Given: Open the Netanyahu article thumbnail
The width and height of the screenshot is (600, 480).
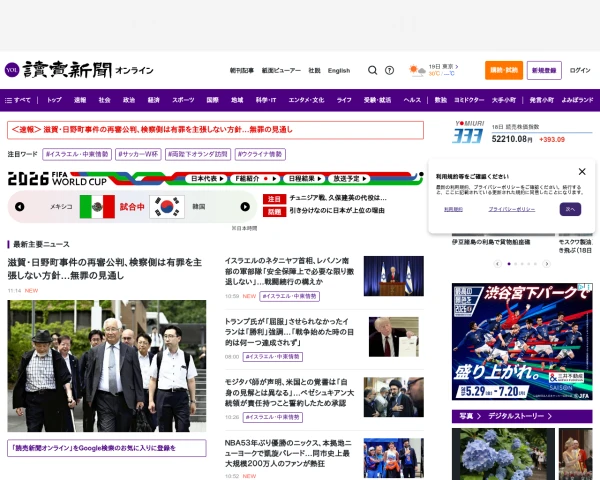Looking at the screenshot, I should (x=394, y=276).
